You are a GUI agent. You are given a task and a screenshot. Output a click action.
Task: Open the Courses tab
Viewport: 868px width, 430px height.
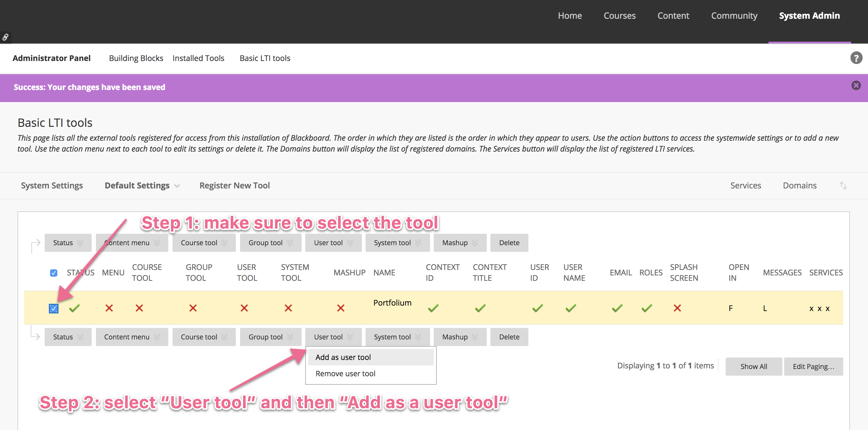click(x=619, y=15)
